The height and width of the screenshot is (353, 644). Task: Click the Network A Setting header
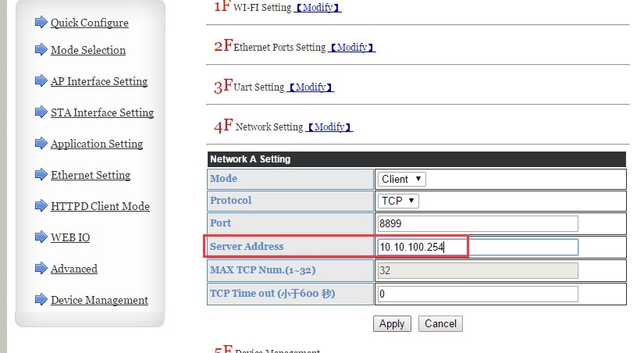pyautogui.click(x=417, y=159)
